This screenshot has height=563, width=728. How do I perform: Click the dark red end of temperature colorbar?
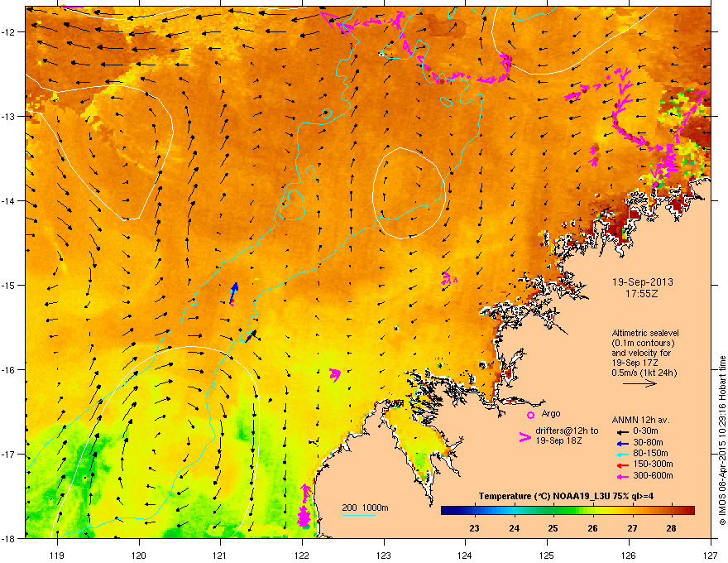pos(689,511)
